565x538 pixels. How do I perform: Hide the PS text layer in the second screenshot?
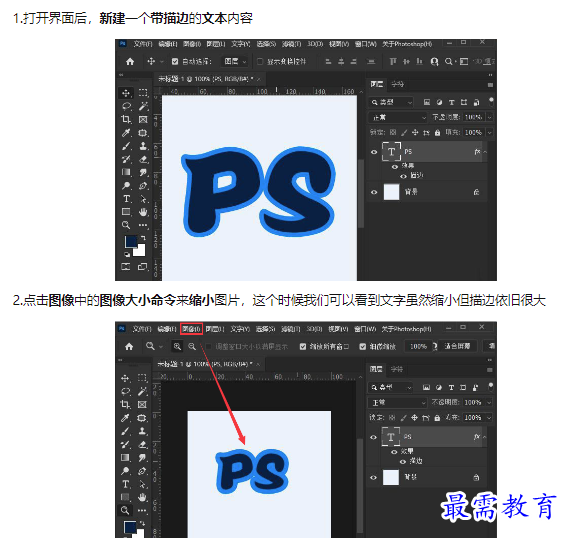pyautogui.click(x=373, y=437)
